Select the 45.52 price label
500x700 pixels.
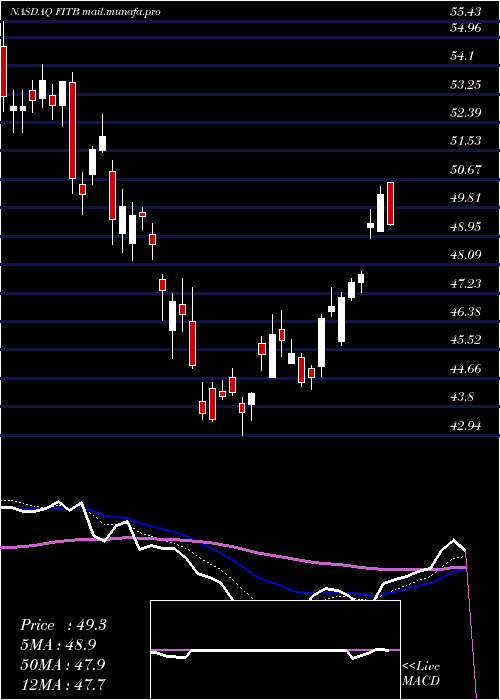(466, 340)
